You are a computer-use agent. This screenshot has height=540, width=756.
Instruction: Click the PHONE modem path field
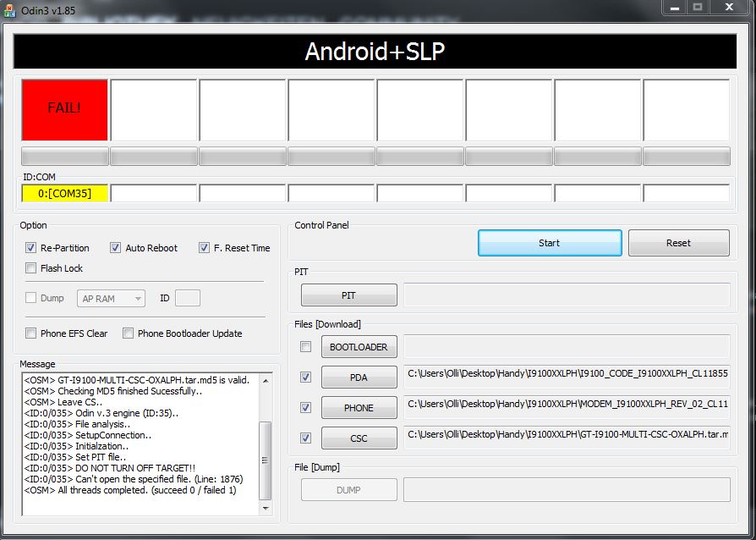click(567, 407)
